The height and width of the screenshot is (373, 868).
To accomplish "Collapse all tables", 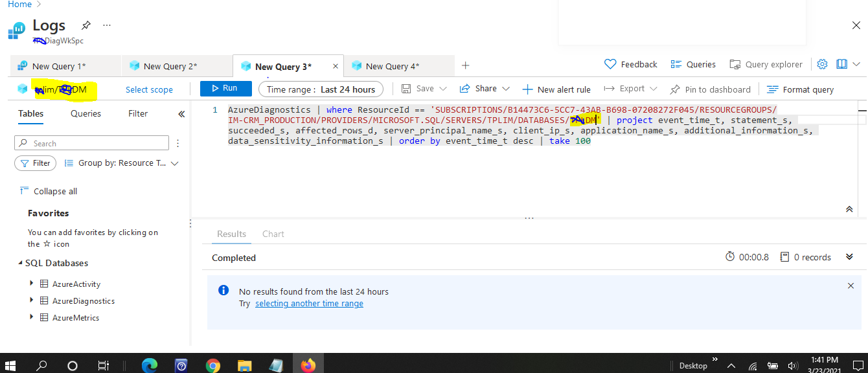I will 49,191.
